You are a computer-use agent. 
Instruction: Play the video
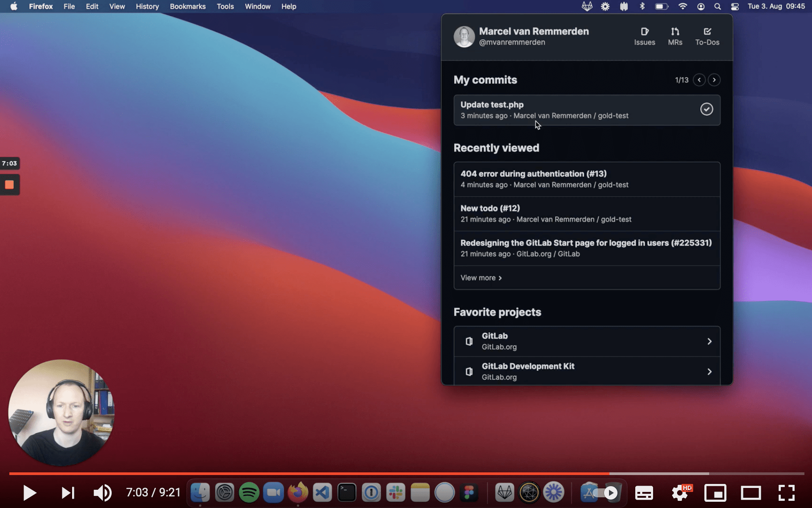(x=29, y=493)
